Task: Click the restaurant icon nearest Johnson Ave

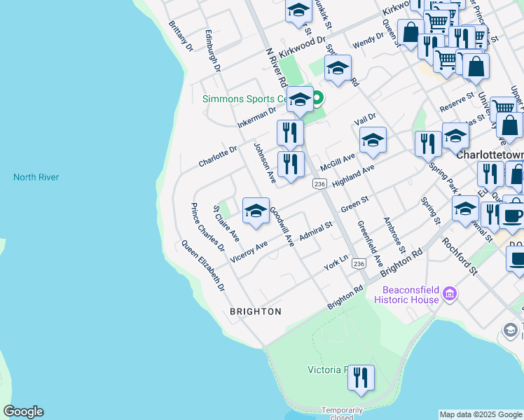Action: coord(290,164)
